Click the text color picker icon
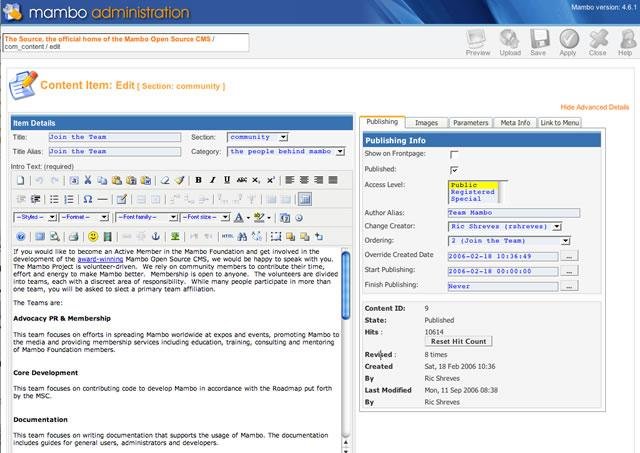 click(x=239, y=218)
